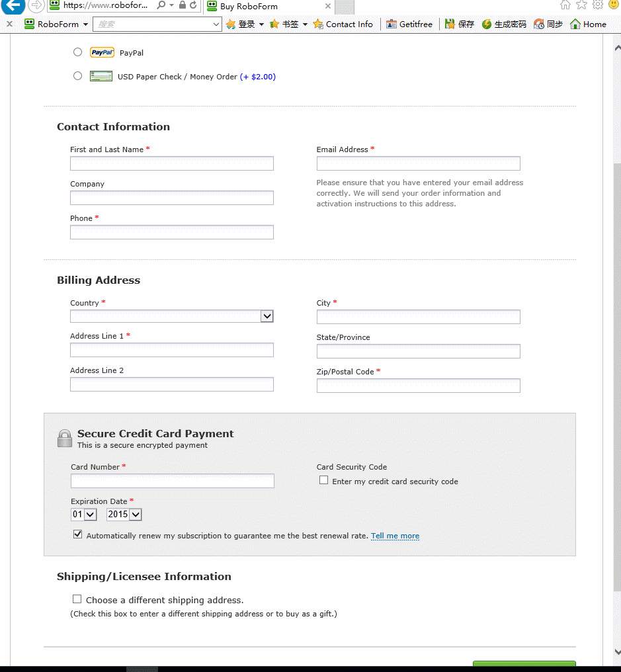Viewport: 621px width, 672px height.
Task: Uncheck automatic subscription renewal checkbox
Action: [78, 534]
